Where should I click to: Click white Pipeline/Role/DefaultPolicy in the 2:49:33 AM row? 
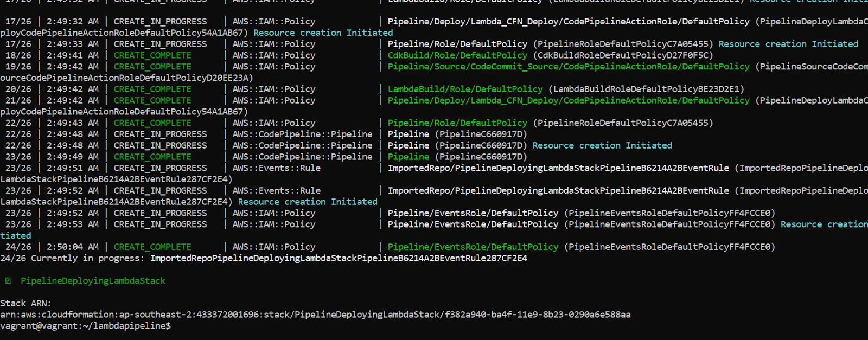pyautogui.click(x=457, y=44)
